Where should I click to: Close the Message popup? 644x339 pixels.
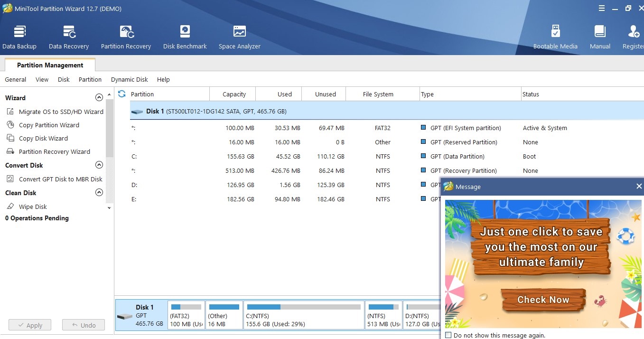639,187
